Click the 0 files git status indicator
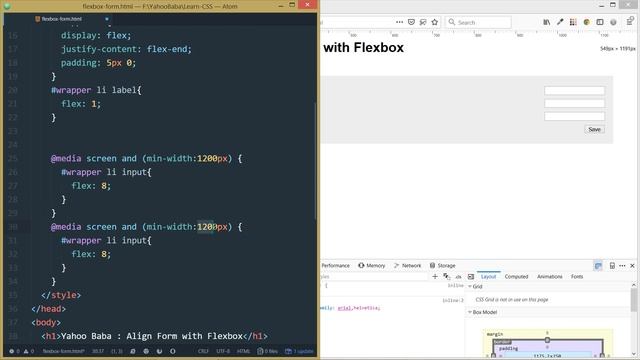 point(267,351)
